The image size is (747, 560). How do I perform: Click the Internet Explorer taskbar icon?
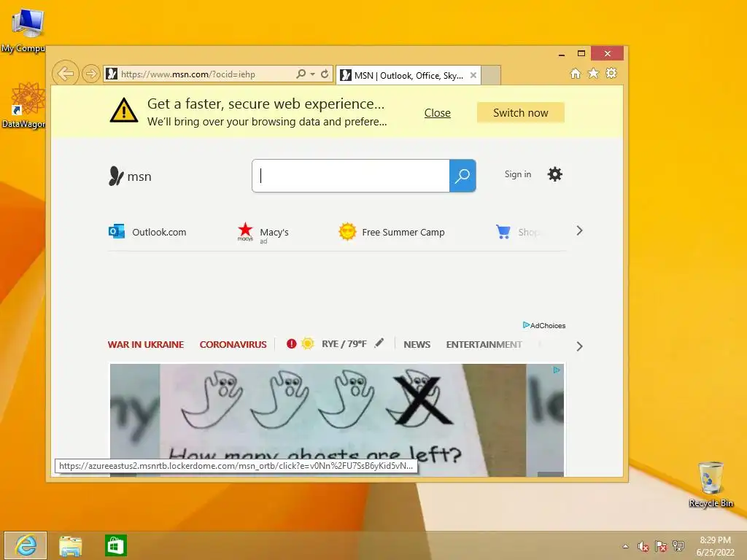tap(26, 545)
